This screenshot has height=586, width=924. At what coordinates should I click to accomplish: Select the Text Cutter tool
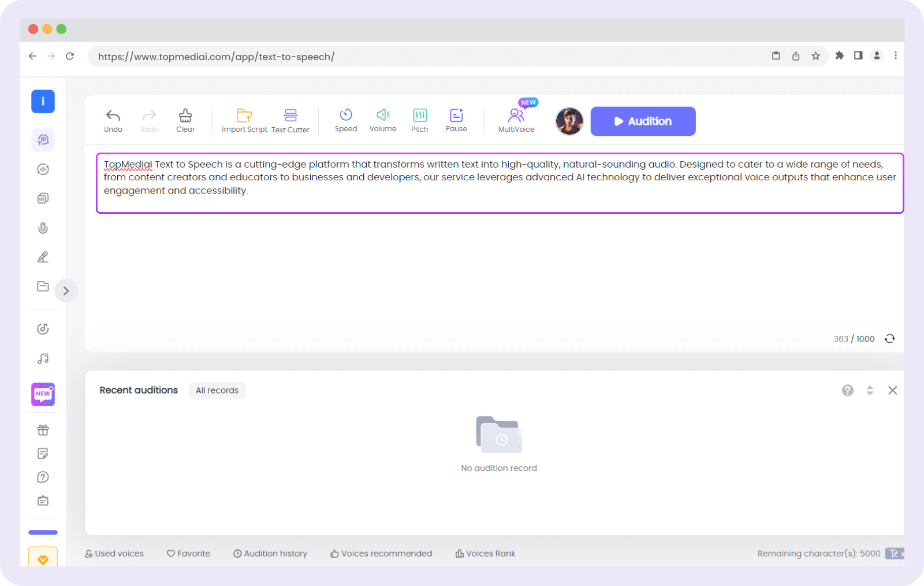pyautogui.click(x=290, y=120)
